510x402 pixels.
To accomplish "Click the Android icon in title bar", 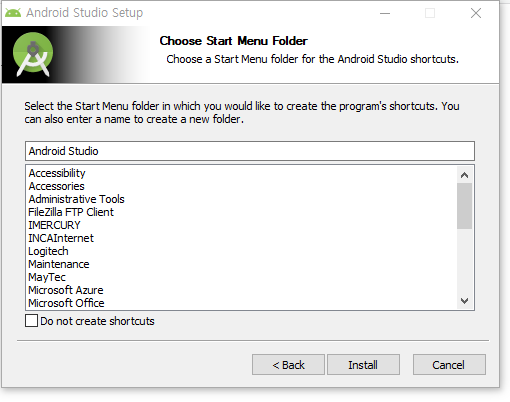I will (x=13, y=13).
